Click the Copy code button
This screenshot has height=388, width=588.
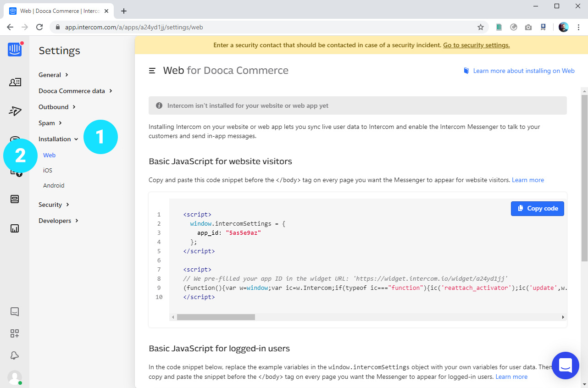[538, 208]
